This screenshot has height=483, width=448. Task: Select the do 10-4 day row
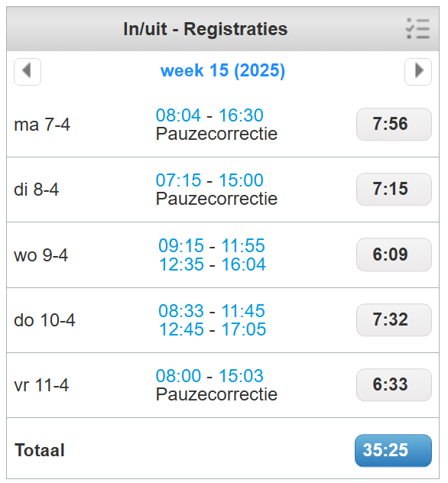(222, 320)
